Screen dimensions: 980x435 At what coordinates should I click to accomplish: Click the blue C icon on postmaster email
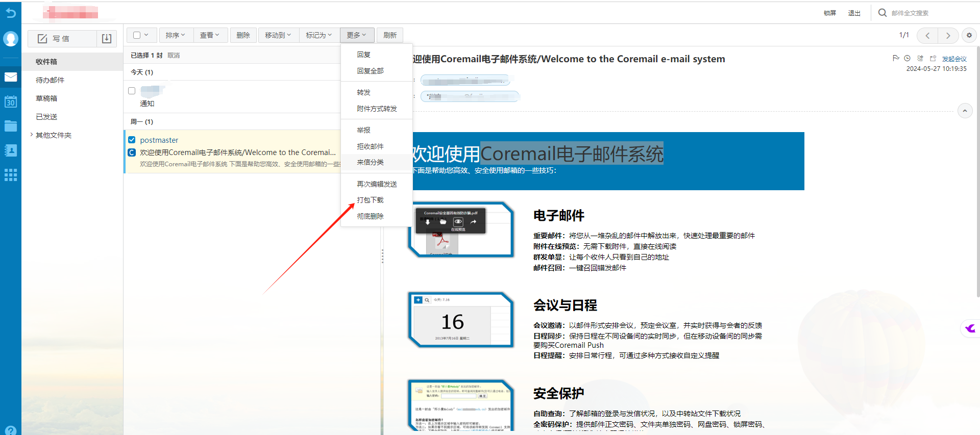pyautogui.click(x=132, y=152)
